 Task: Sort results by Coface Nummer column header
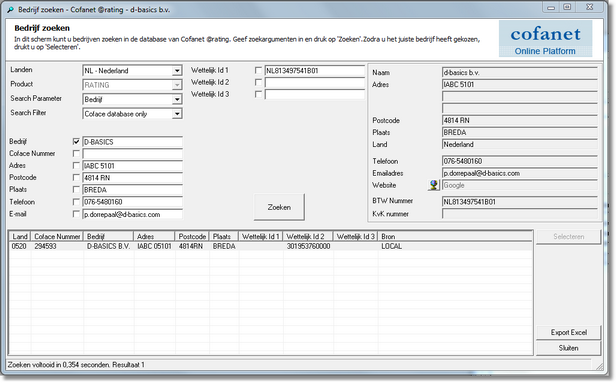(57, 236)
